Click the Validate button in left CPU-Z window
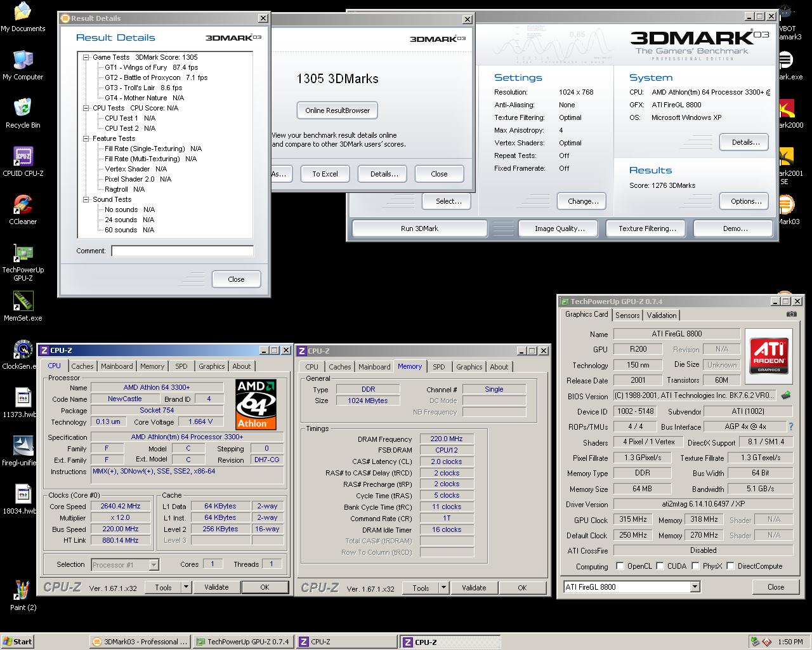The height and width of the screenshot is (650, 812). pos(216,588)
